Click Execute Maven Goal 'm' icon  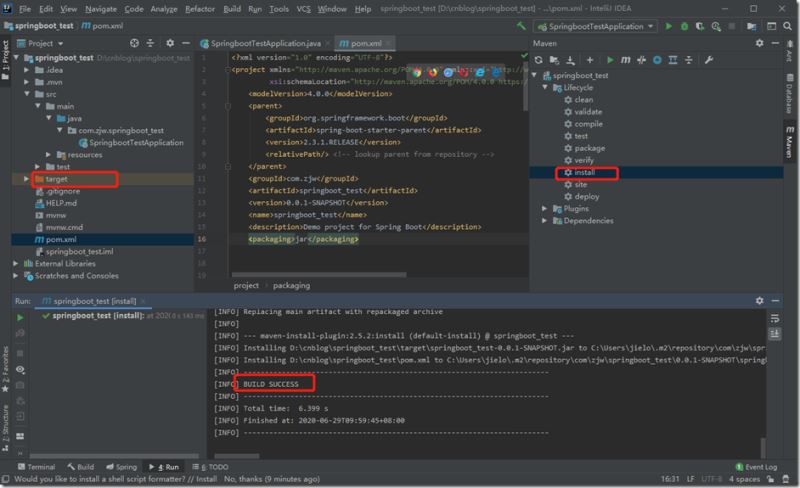coord(627,60)
